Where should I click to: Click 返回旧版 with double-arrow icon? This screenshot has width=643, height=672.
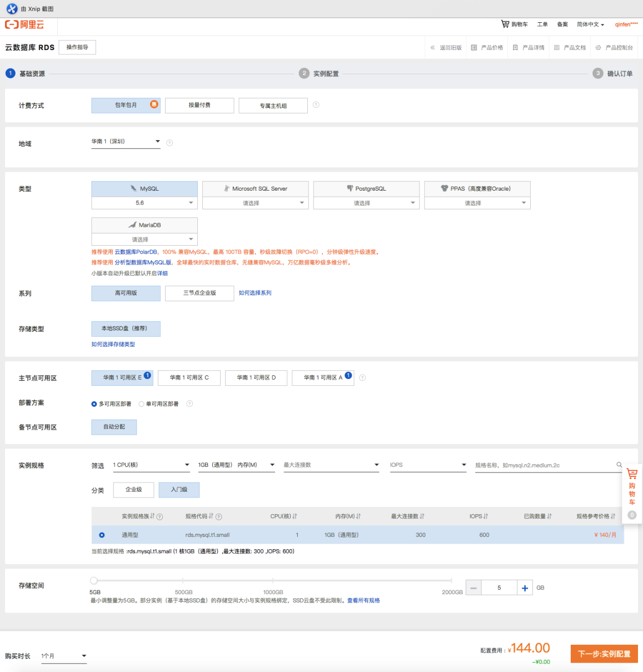point(446,48)
